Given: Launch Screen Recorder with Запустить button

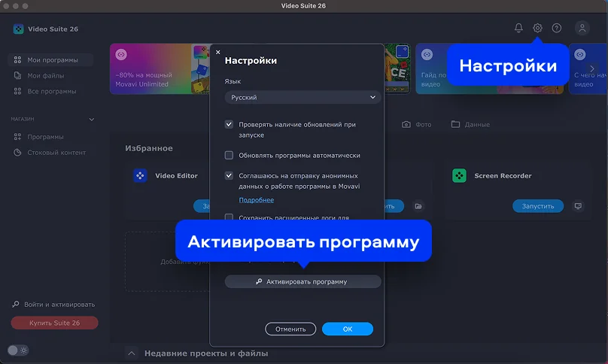Looking at the screenshot, I should pos(538,206).
